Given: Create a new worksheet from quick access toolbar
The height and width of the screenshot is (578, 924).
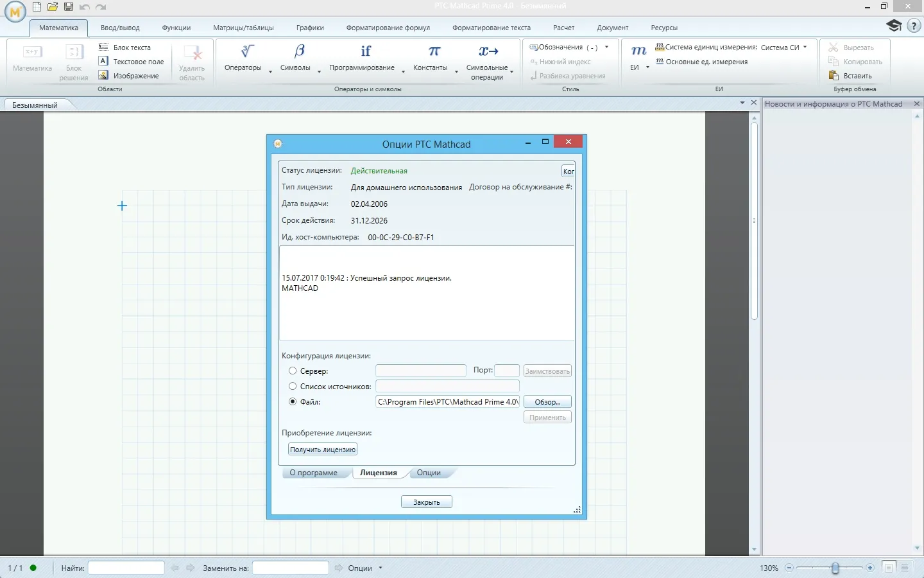Looking at the screenshot, I should point(37,7).
